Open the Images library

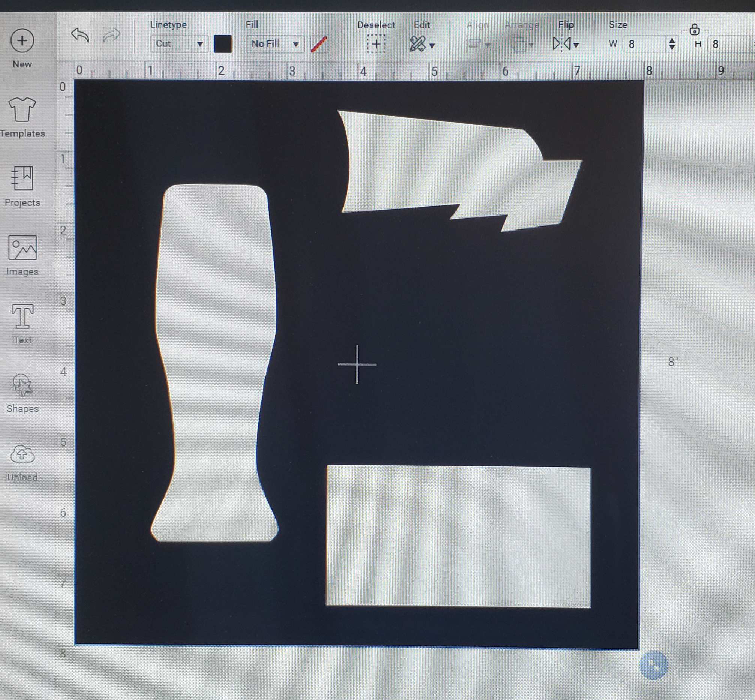pos(22,255)
